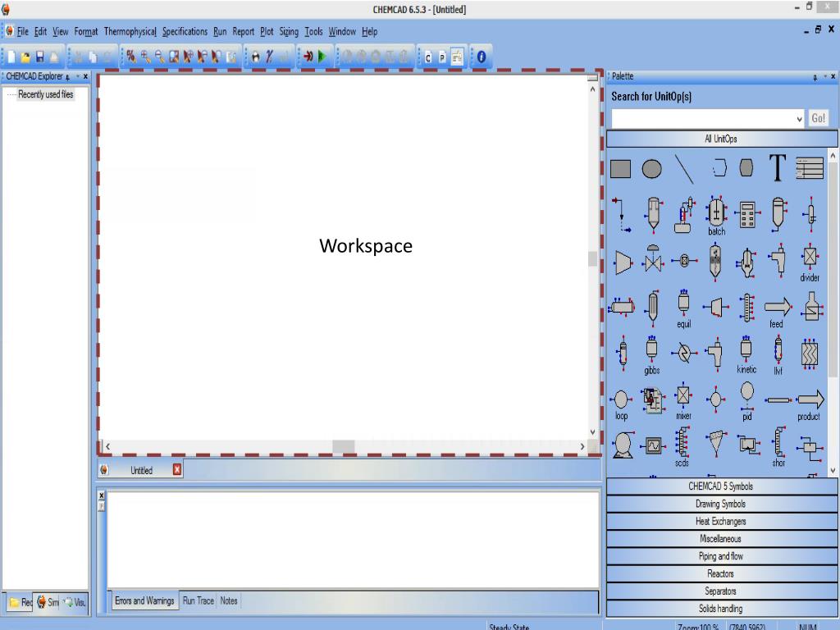840x630 pixels.
Task: Close the Untitled document tab
Action: point(177,470)
